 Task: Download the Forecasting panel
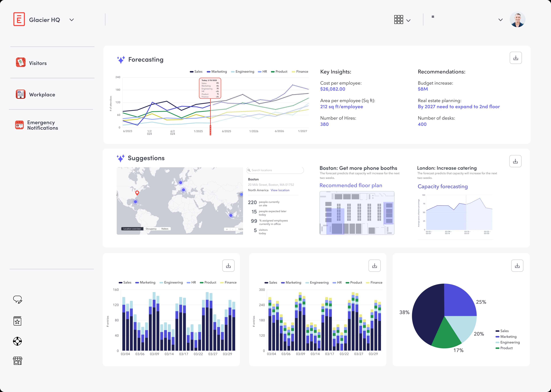[516, 58]
